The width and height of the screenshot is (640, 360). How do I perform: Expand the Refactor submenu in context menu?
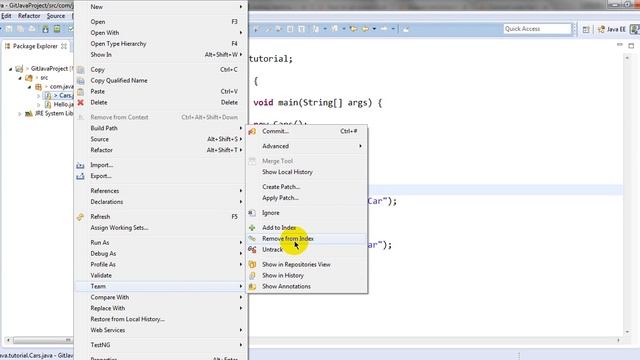(161, 150)
